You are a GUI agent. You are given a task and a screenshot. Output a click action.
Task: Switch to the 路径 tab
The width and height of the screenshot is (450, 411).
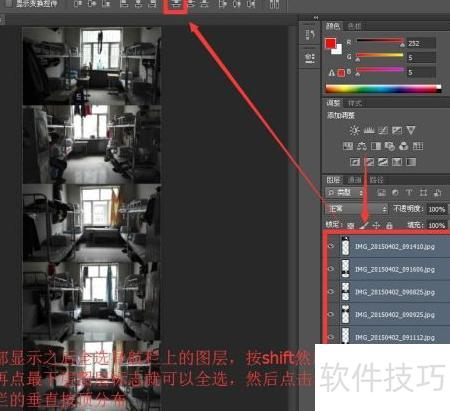pyautogui.click(x=377, y=180)
